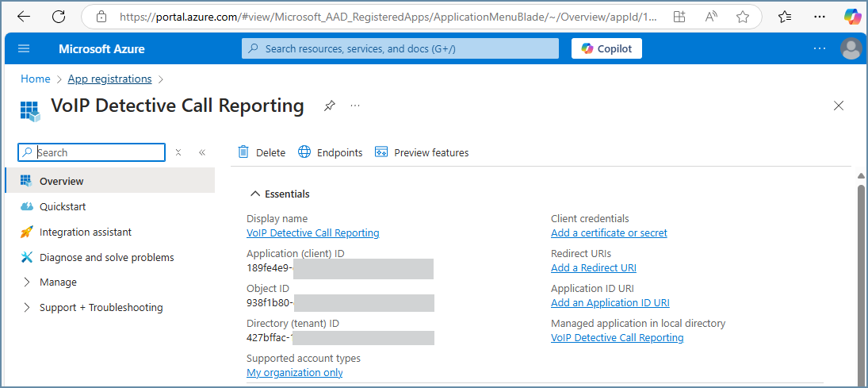Open the account avatar menu
This screenshot has width=868, height=388.
tap(851, 48)
